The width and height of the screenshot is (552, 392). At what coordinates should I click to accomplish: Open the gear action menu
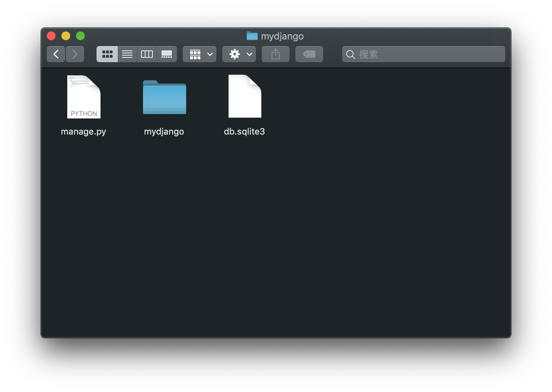click(x=239, y=54)
